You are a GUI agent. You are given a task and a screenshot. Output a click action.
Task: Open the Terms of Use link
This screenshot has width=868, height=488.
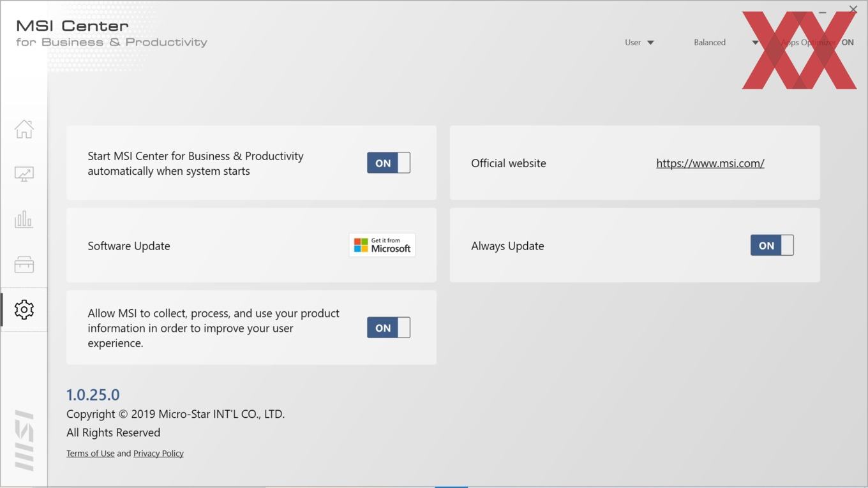[91, 453]
